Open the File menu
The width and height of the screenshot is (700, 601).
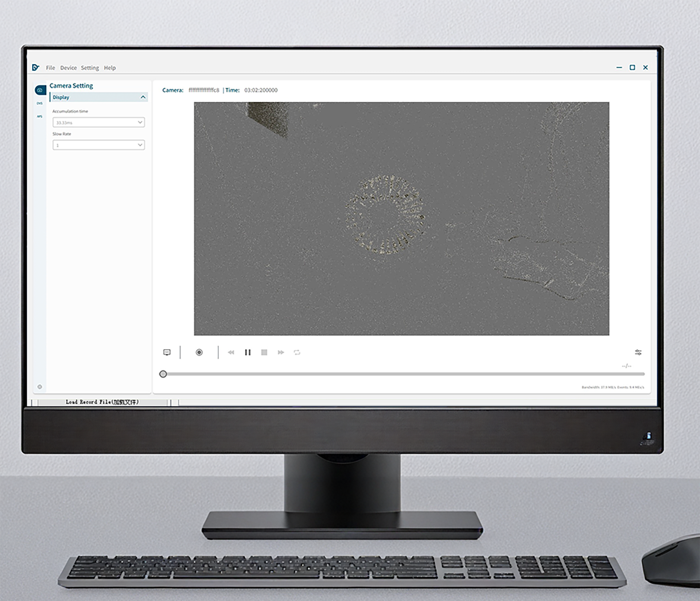tap(50, 68)
